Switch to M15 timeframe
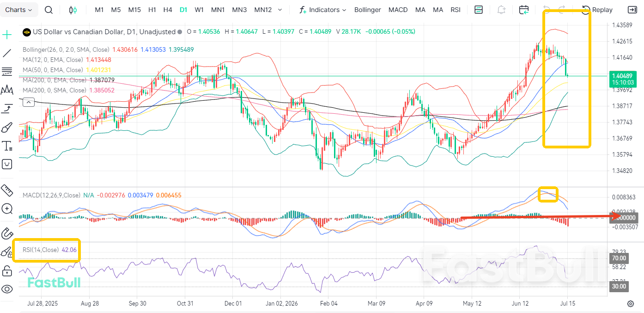Screen dimensions: 644x313 point(134,10)
